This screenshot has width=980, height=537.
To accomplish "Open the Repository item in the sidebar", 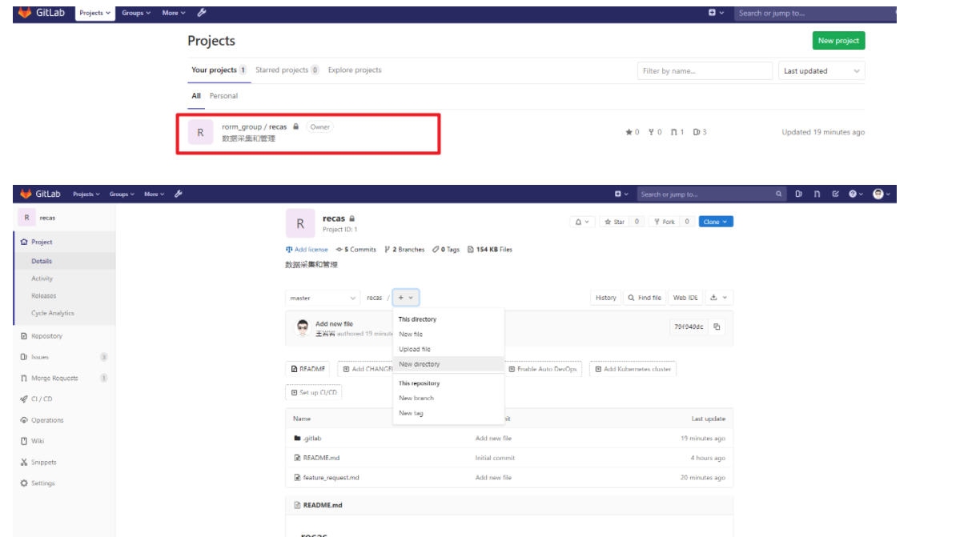I will (64, 336).
